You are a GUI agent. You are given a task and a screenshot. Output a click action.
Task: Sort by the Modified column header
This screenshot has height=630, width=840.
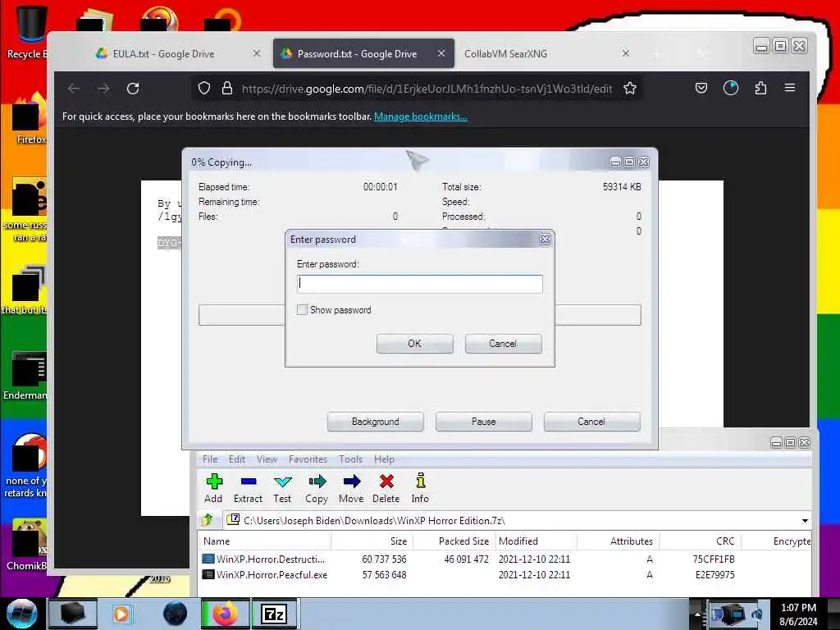click(x=536, y=541)
